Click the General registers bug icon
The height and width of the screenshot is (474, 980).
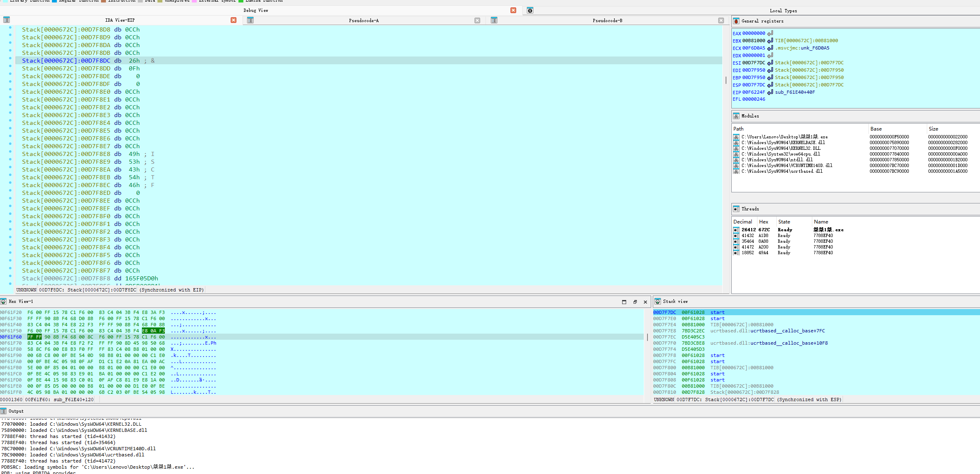(x=736, y=21)
